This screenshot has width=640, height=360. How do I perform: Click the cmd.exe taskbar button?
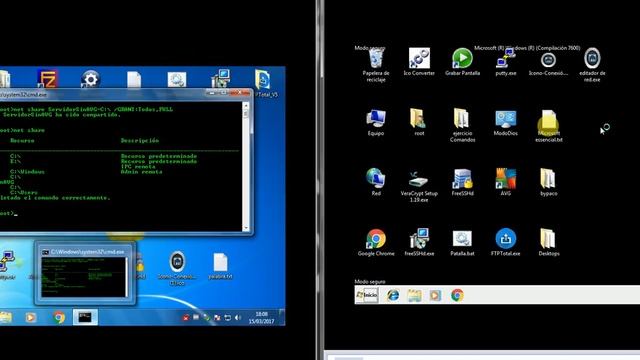pyautogui.click(x=85, y=317)
